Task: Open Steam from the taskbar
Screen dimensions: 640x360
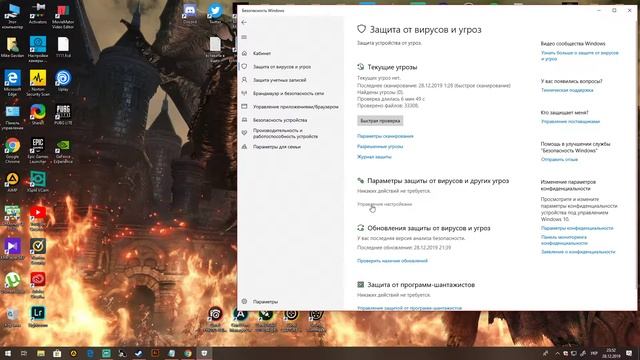Action: pos(138,353)
